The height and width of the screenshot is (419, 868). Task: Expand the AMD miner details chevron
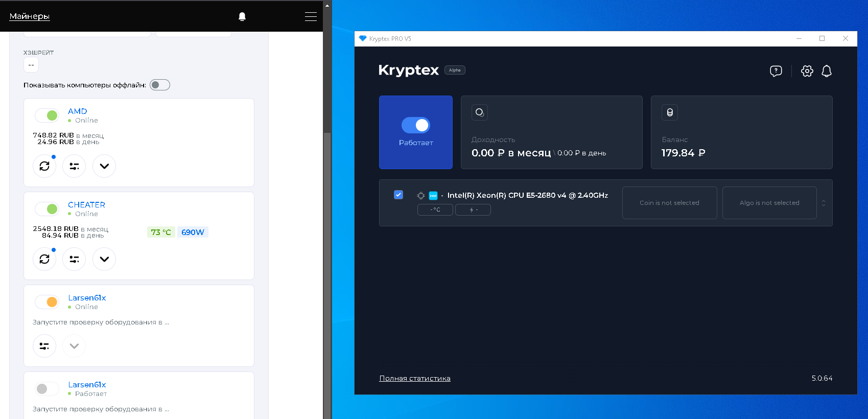[104, 166]
